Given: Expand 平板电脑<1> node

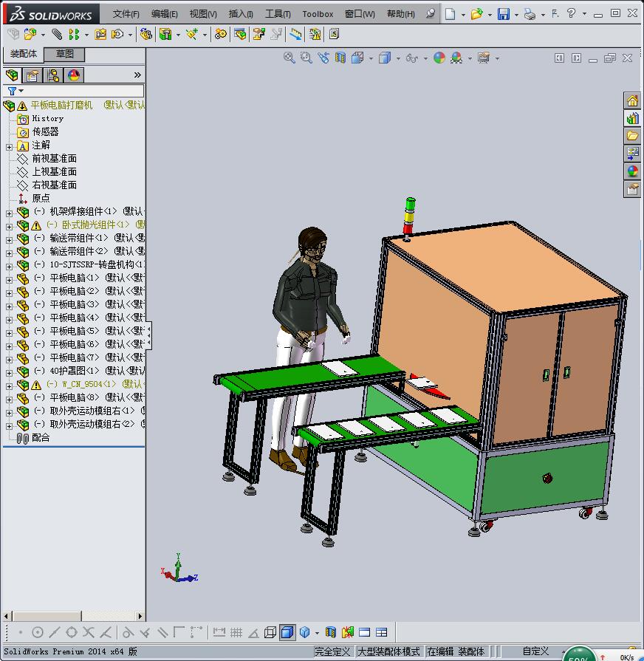Looking at the screenshot, I should pos(10,279).
